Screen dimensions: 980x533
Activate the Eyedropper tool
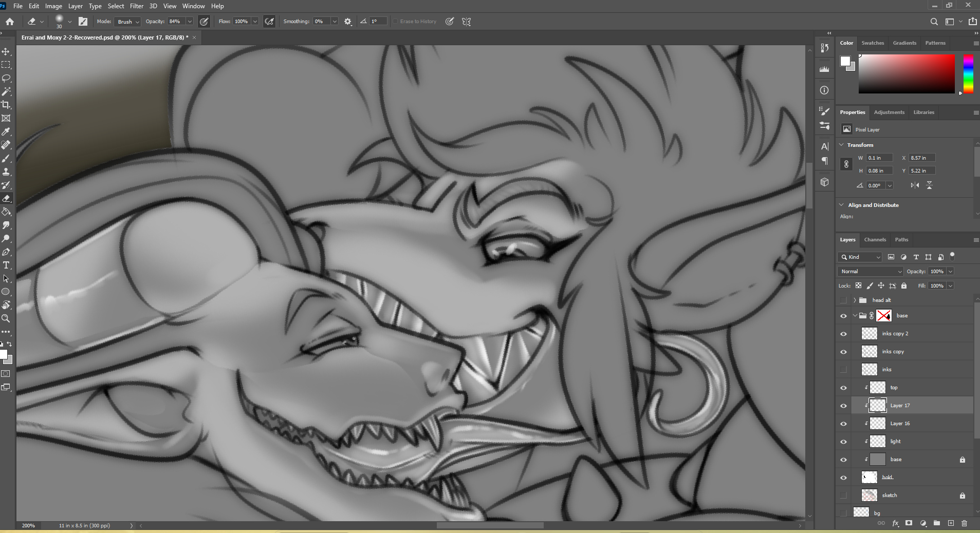pos(6,132)
